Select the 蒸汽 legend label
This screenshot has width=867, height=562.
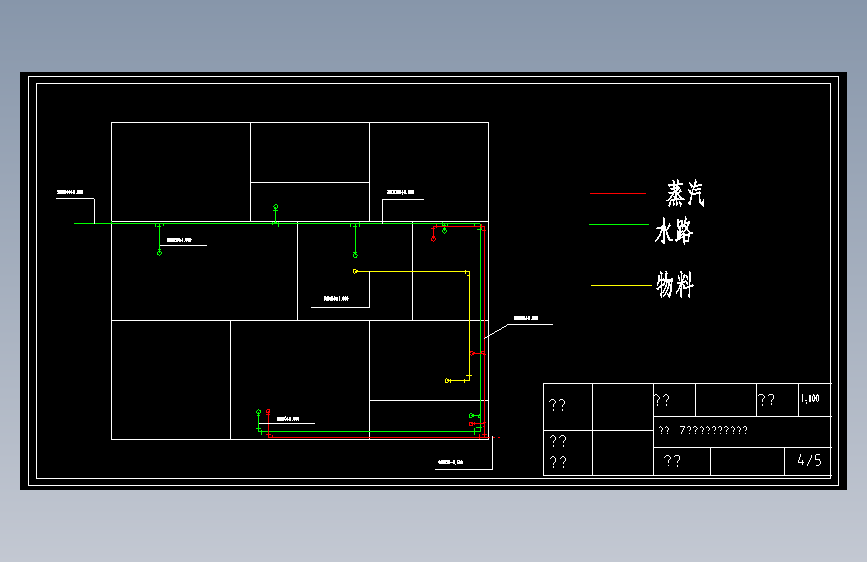pos(685,194)
